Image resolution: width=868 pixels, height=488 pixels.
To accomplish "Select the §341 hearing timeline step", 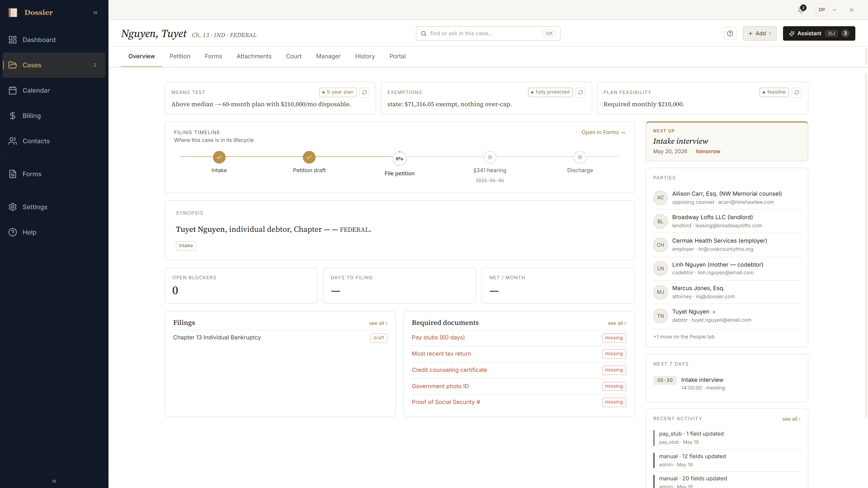I will tap(490, 157).
